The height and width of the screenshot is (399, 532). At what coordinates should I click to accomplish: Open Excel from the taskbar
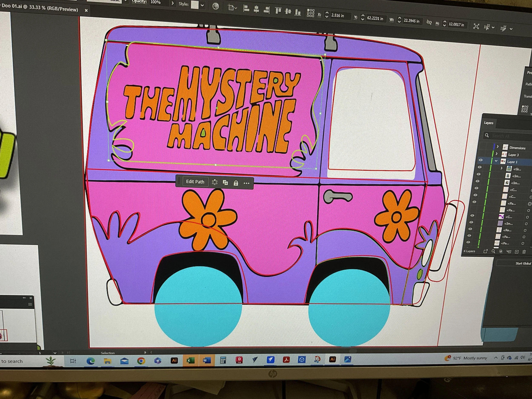[190, 360]
